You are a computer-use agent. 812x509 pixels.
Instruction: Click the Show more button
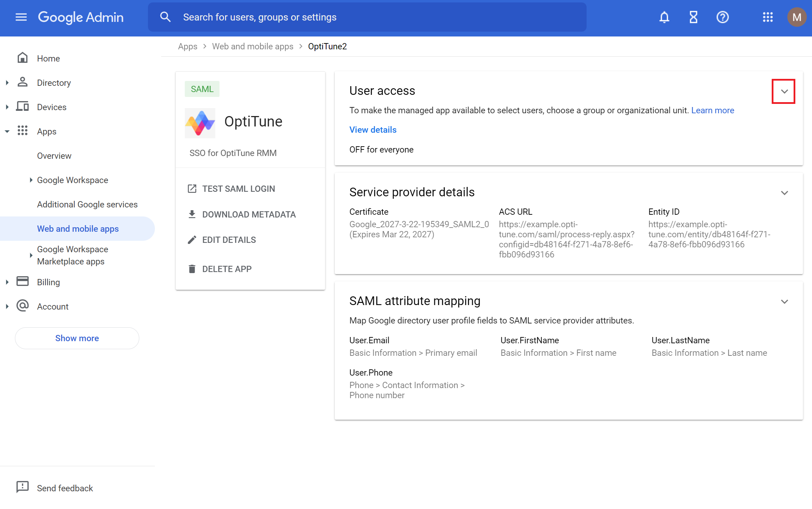point(77,338)
